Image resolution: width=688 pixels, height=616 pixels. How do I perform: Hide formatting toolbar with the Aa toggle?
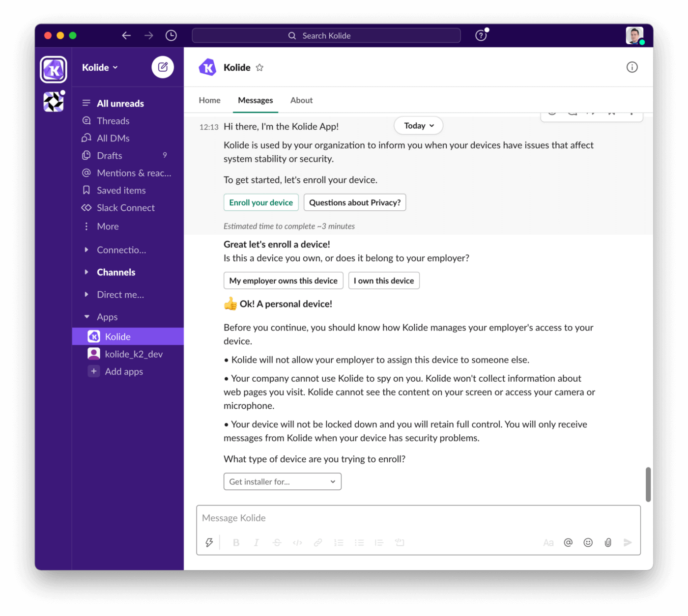[x=548, y=542]
